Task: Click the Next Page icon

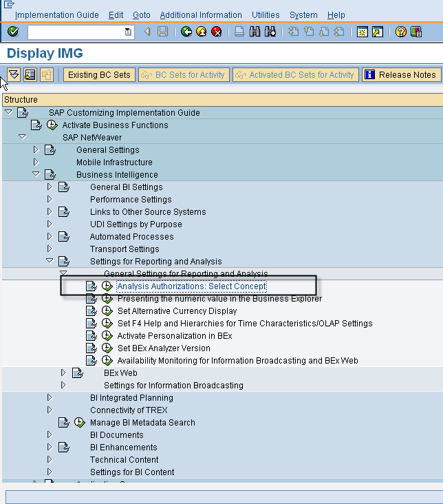Action: 324,32
